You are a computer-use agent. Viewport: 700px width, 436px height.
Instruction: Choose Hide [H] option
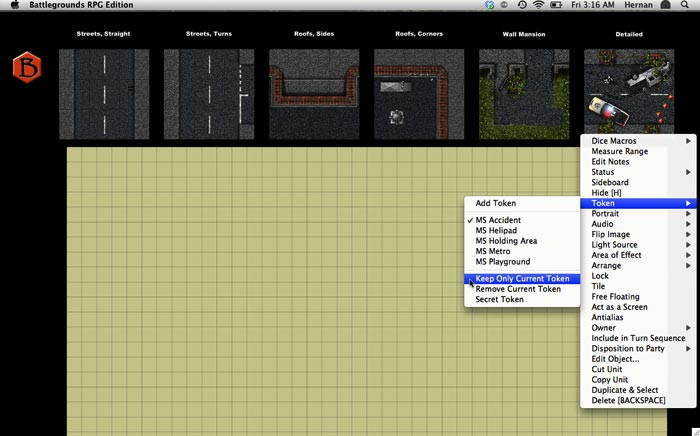(x=638, y=193)
